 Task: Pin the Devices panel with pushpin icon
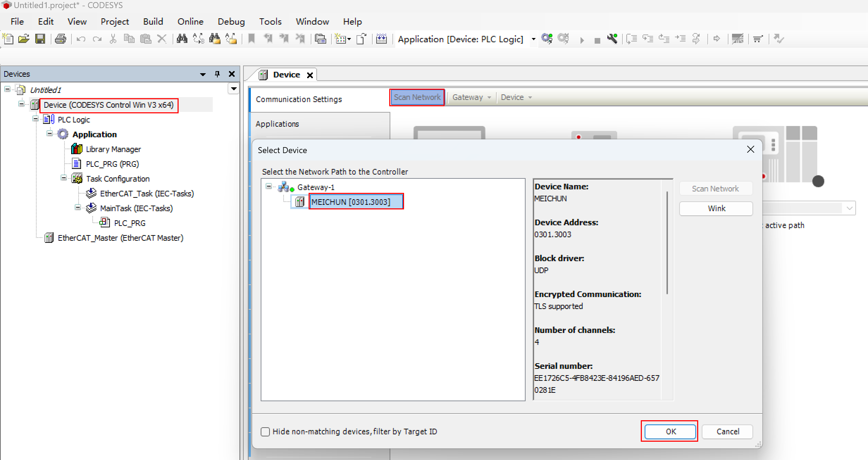(217, 74)
